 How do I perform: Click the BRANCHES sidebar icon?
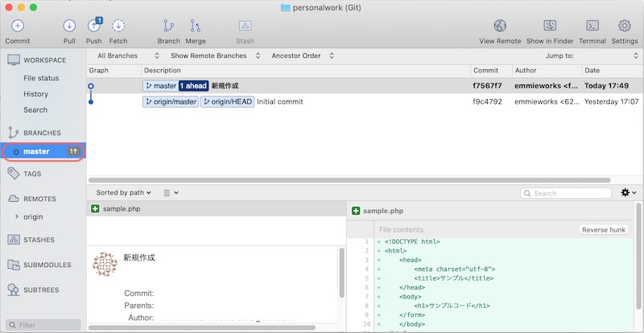pos(14,133)
